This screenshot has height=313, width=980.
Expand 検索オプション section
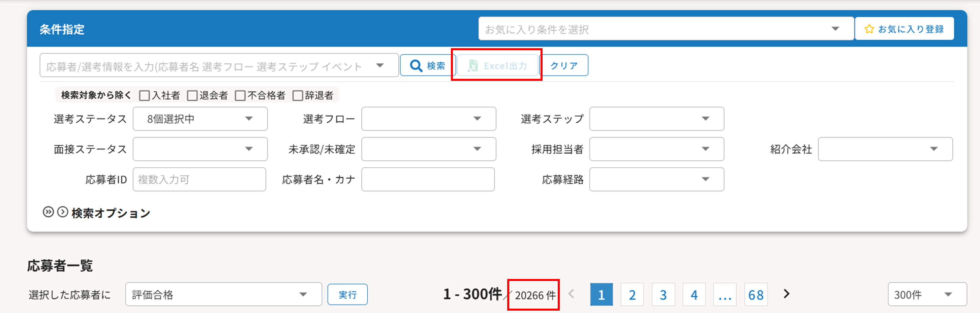pos(111,213)
